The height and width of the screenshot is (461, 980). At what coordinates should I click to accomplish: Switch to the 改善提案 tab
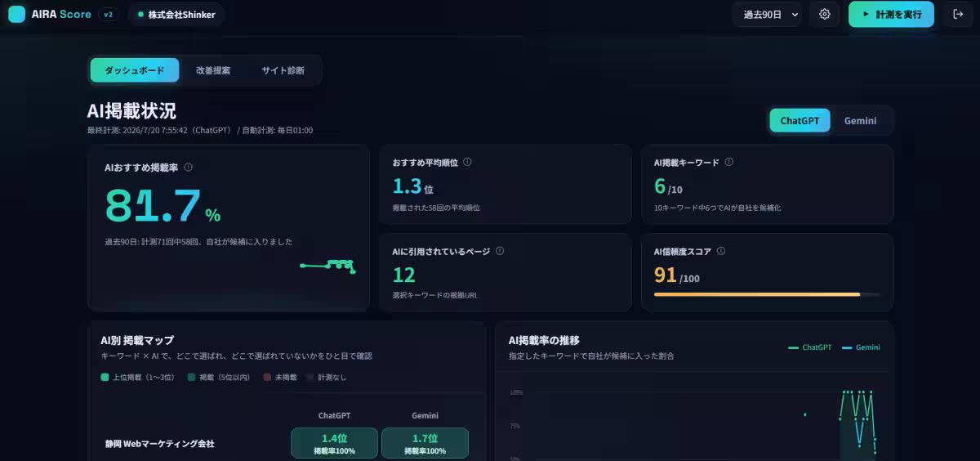(x=213, y=70)
